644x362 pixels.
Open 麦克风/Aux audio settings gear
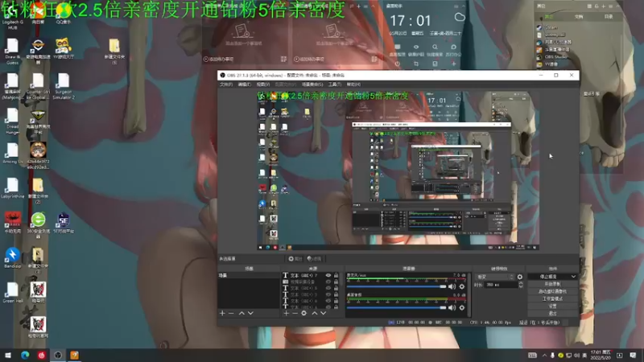462,286
